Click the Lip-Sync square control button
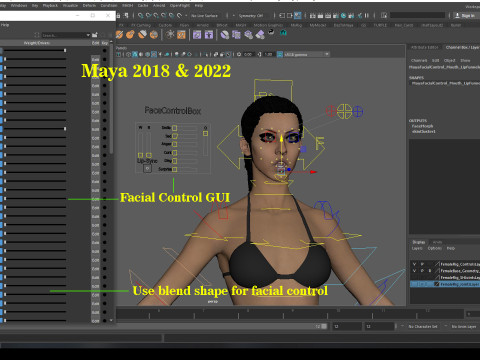 147,169
